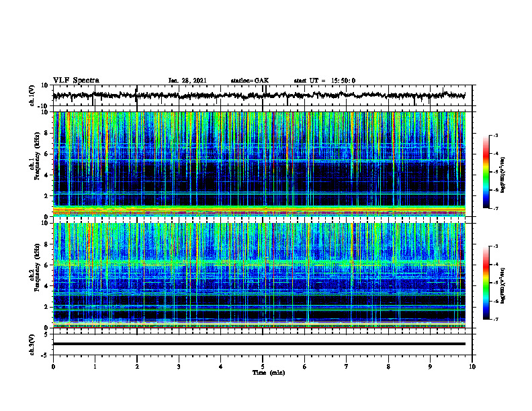This screenshot has width=532, height=411.
Task: Click the "Time (min)" axis title
Action: click(x=269, y=373)
